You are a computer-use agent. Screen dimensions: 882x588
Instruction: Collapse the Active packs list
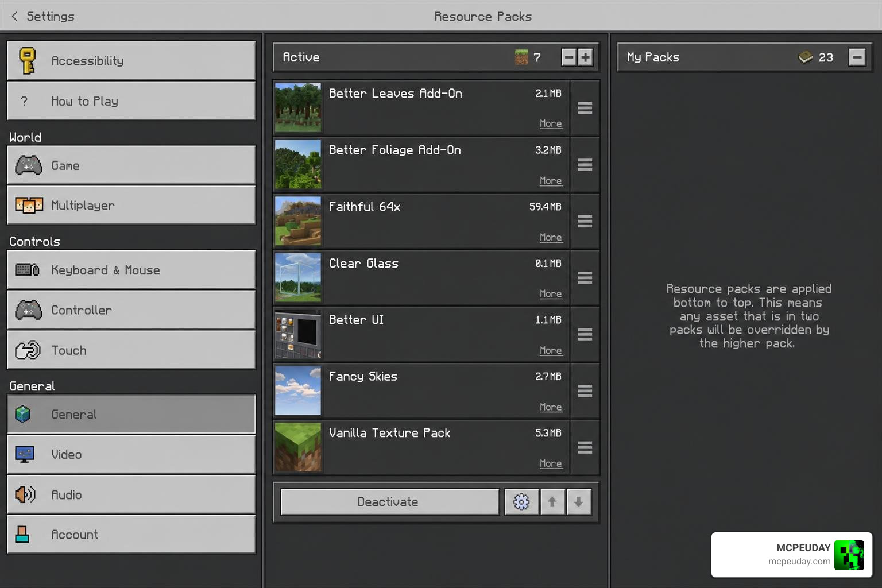569,57
